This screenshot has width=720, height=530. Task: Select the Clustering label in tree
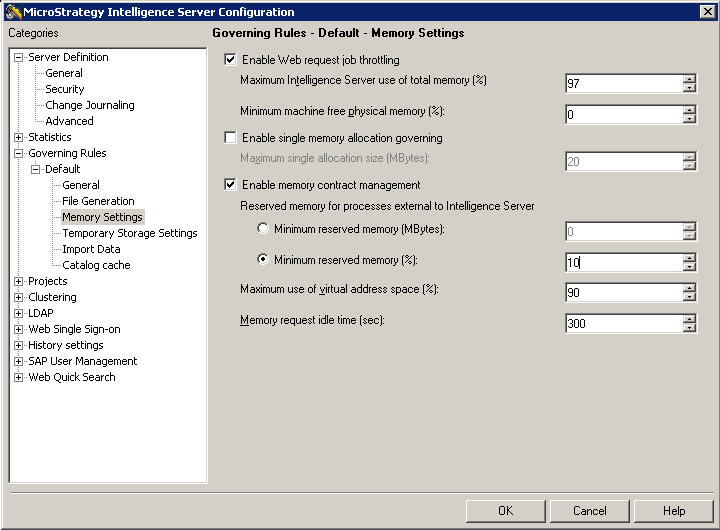(52, 298)
